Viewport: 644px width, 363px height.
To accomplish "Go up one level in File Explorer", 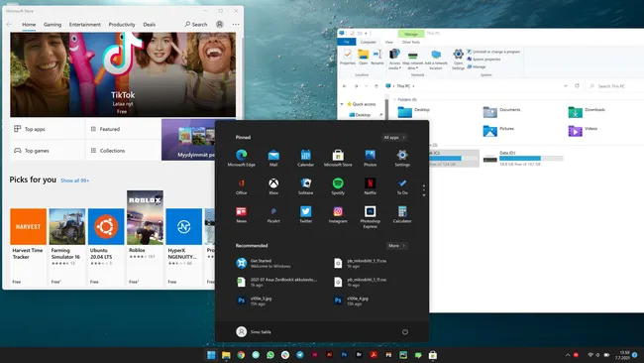I will tap(376, 86).
